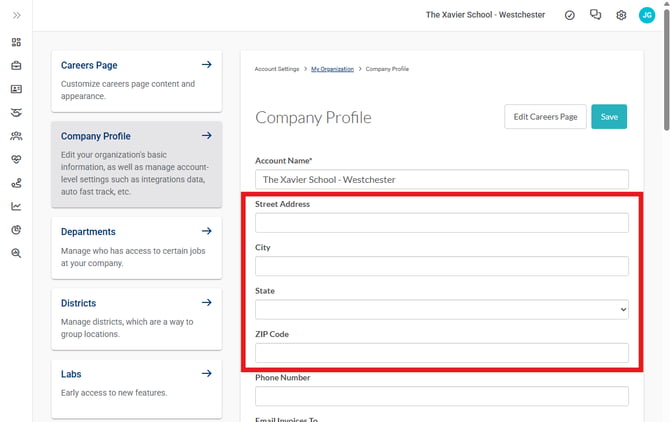Click the arrow on Labs card
Screen dimensions: 670x422
tap(207, 373)
